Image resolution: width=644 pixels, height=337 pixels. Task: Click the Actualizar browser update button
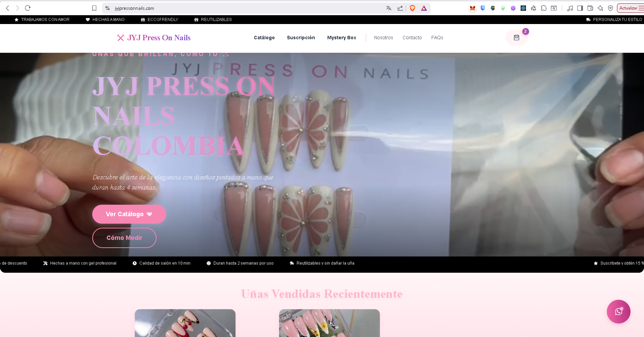pyautogui.click(x=628, y=8)
